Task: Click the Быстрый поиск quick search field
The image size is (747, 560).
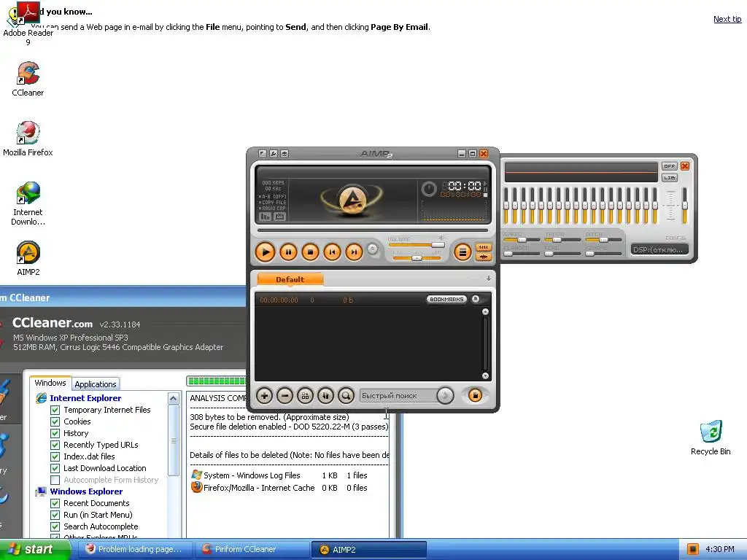Action: click(399, 396)
